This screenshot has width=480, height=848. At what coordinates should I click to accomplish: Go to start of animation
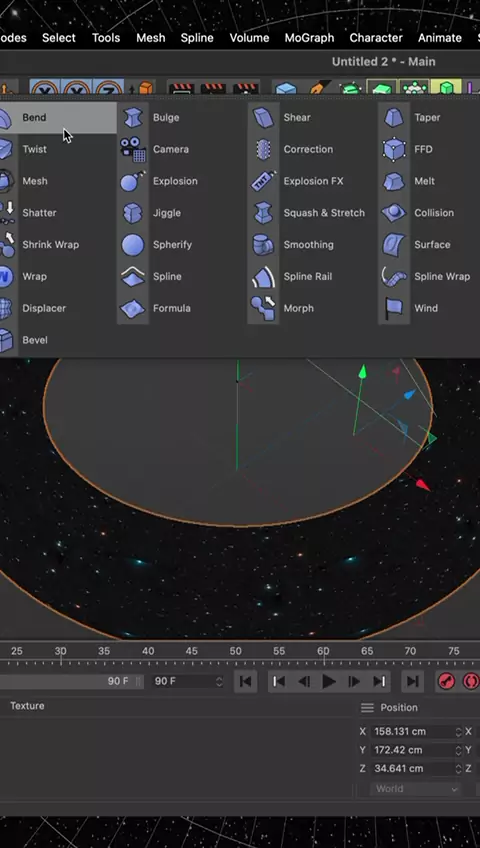coord(245,681)
